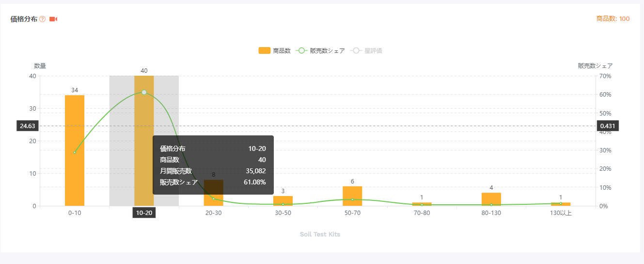Click the 70-80 axis label

pos(422,213)
